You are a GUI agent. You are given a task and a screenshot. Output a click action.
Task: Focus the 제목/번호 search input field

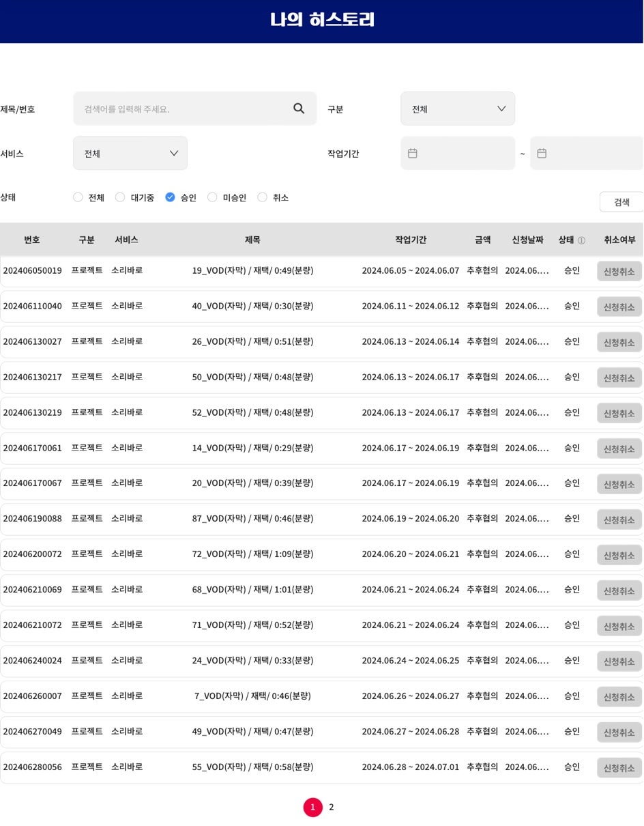(184, 109)
